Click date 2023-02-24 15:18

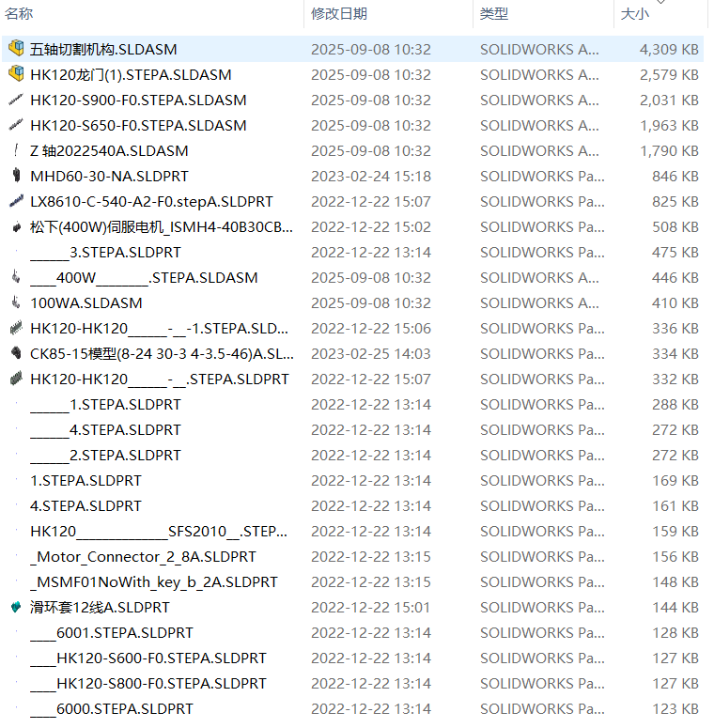pos(371,176)
